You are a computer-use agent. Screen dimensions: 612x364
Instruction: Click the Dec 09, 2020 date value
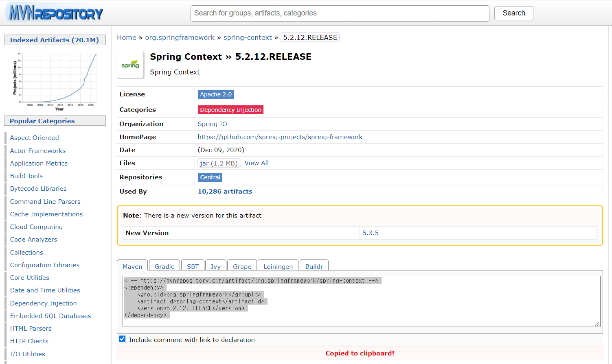point(221,150)
